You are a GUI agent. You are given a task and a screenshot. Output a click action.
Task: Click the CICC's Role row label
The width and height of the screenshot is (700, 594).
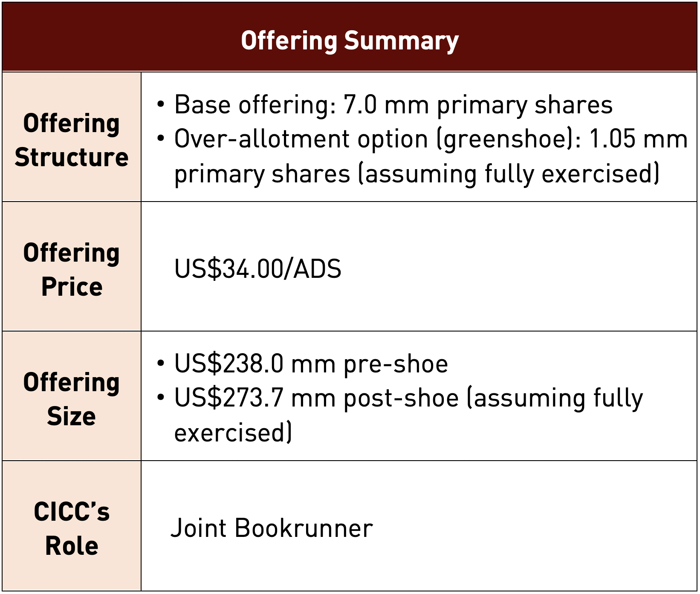tap(72, 528)
